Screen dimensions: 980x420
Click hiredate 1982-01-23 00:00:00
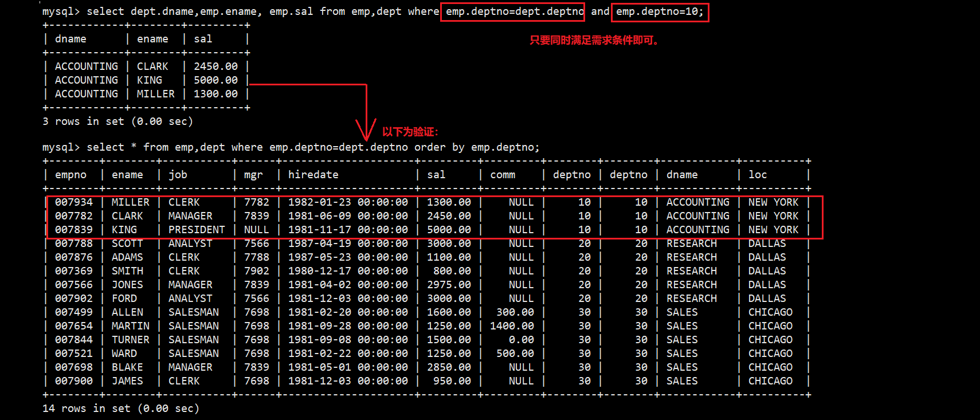click(348, 202)
